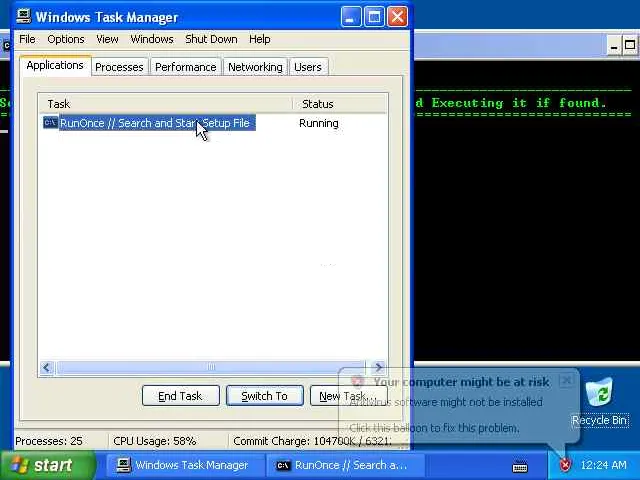
Task: Click the Processes: 25 status bar entry
Action: pos(49,441)
